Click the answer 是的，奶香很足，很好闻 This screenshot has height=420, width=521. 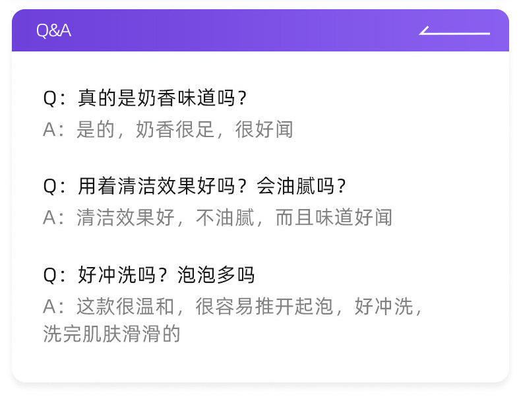(185, 129)
